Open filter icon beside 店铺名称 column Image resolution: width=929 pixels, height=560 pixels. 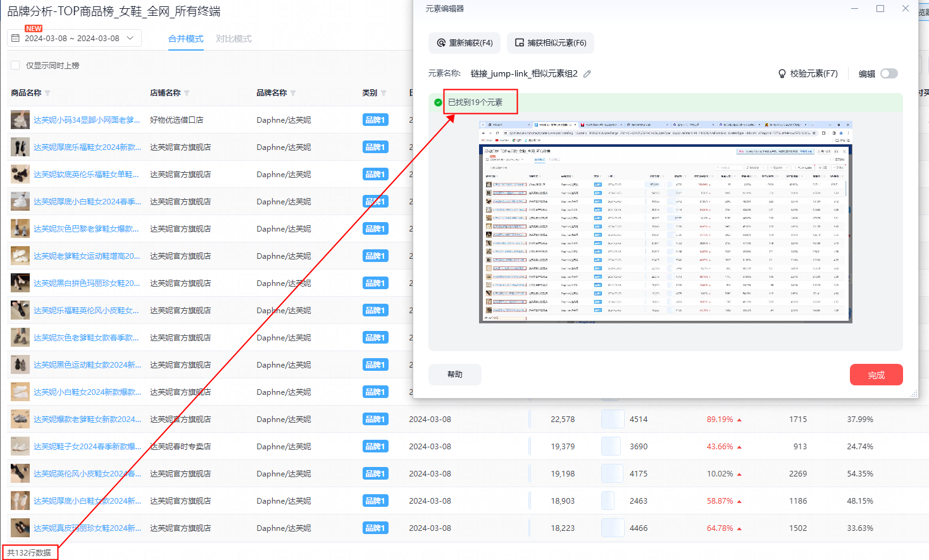click(x=187, y=93)
